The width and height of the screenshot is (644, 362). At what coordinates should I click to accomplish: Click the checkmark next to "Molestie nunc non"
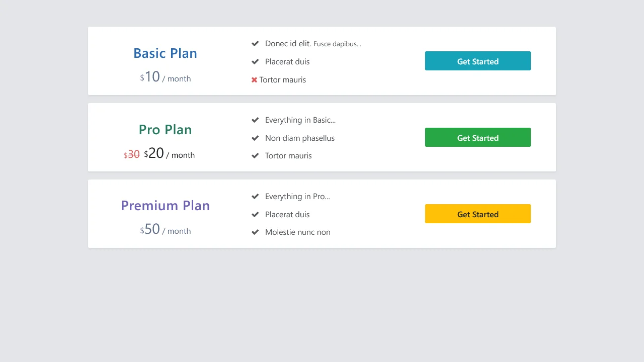tap(255, 232)
